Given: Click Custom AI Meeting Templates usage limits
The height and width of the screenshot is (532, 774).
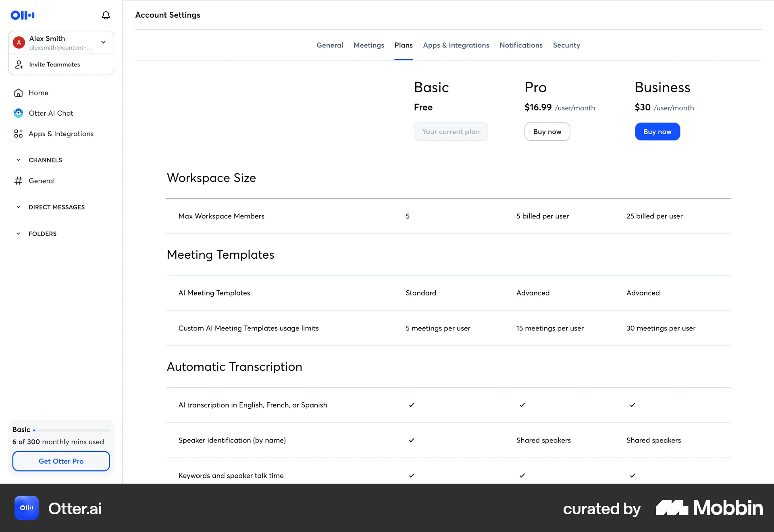Looking at the screenshot, I should 248,328.
